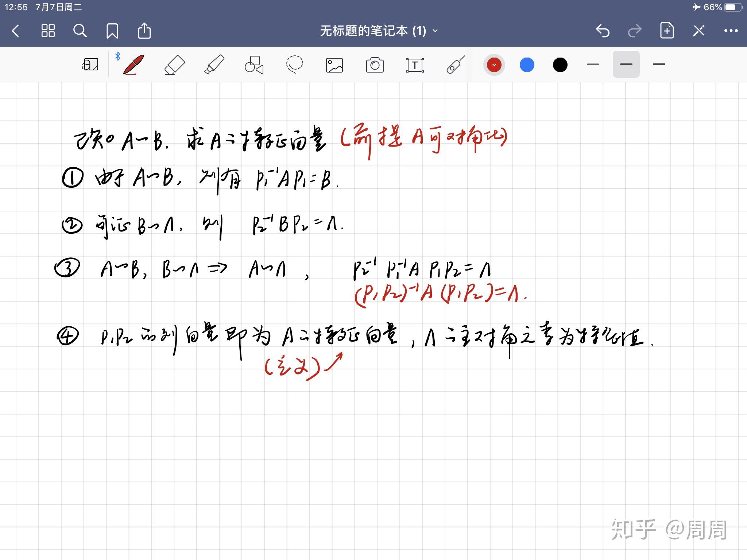This screenshot has width=747, height=560.
Task: Select the Image insert tool
Action: pyautogui.click(x=334, y=65)
